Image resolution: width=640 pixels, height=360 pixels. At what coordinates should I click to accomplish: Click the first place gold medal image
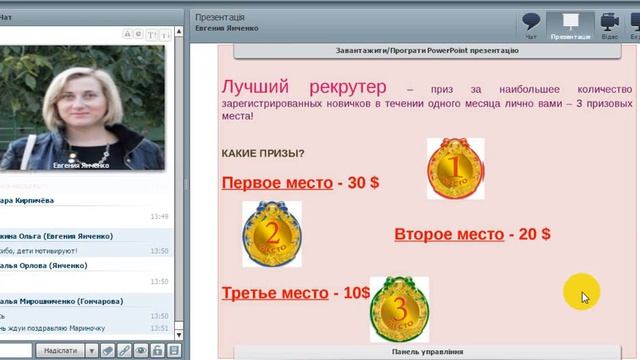[456, 169]
